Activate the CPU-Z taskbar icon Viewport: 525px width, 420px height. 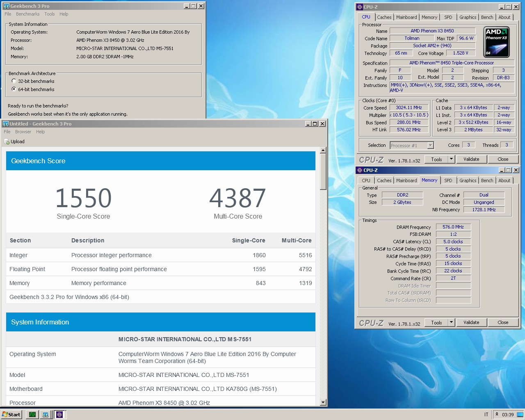(x=59, y=414)
